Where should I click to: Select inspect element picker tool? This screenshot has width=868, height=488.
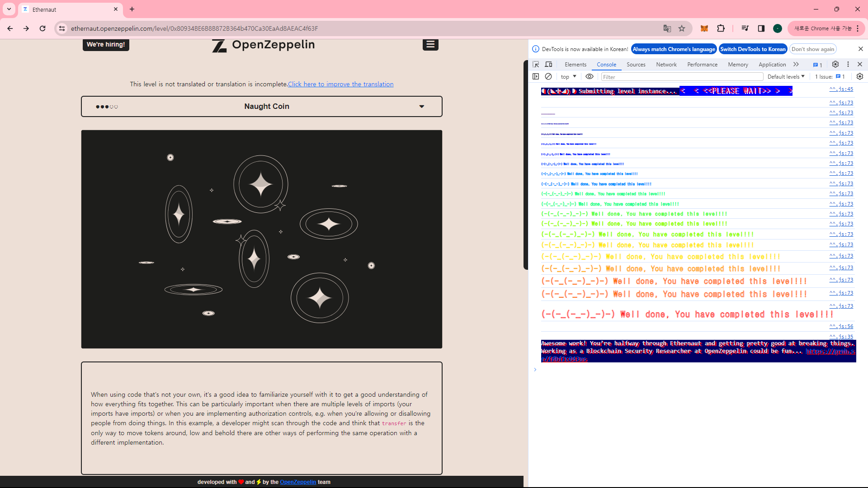point(536,65)
